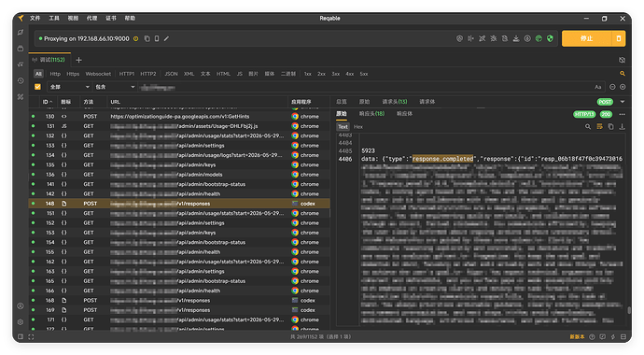This screenshot has height=355, width=644.
Task: Switch to the 请求头(13) tab
Action: [395, 102]
